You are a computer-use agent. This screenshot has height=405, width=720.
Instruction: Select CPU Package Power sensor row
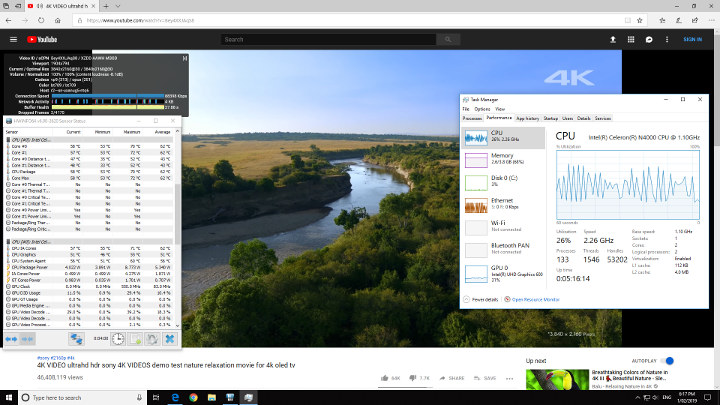90,267
